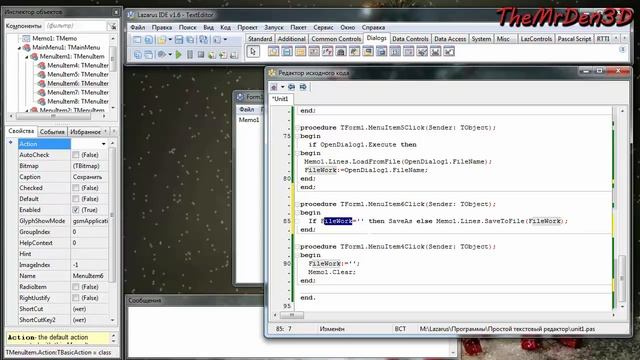Select the TColorDialog component icon
Screen dimensions: 640x360
(313, 51)
